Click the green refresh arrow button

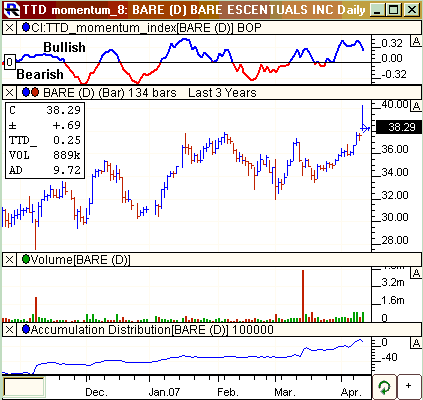point(384,387)
